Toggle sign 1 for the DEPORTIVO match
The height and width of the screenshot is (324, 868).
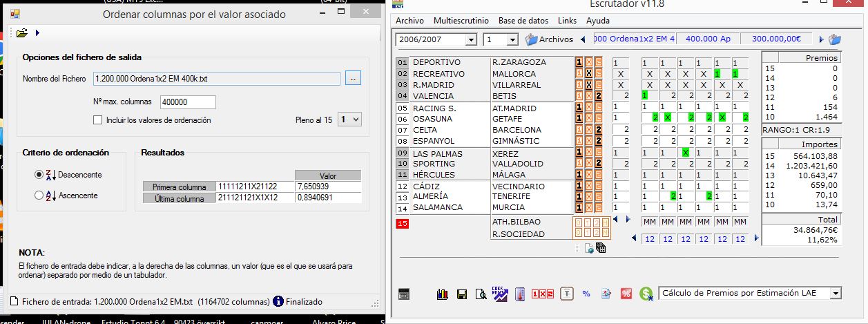(x=579, y=62)
